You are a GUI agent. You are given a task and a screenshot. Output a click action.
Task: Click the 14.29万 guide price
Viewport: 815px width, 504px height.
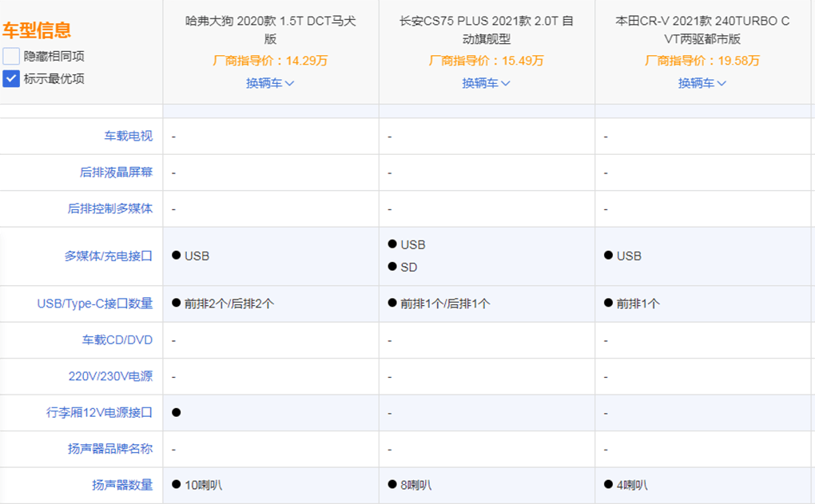[271, 59]
